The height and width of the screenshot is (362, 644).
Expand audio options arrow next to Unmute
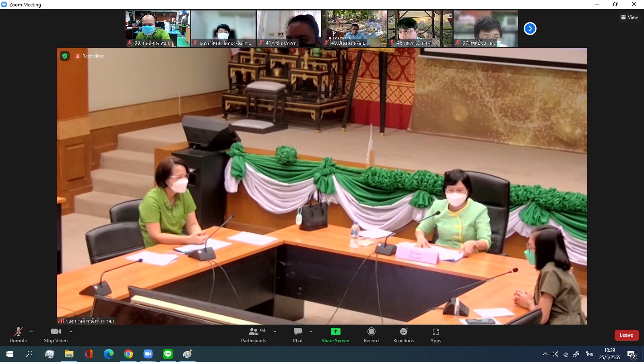point(31,331)
